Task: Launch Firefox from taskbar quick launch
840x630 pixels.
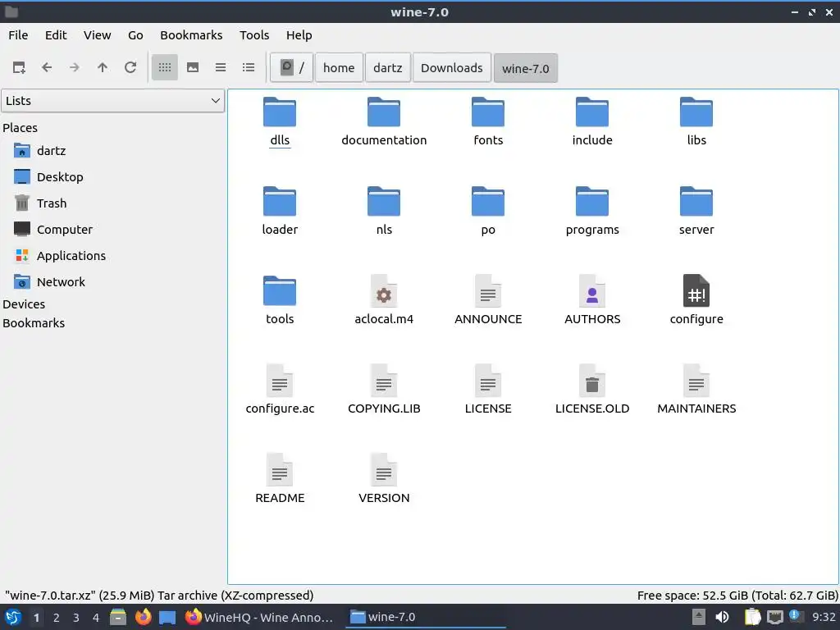Action: point(143,617)
